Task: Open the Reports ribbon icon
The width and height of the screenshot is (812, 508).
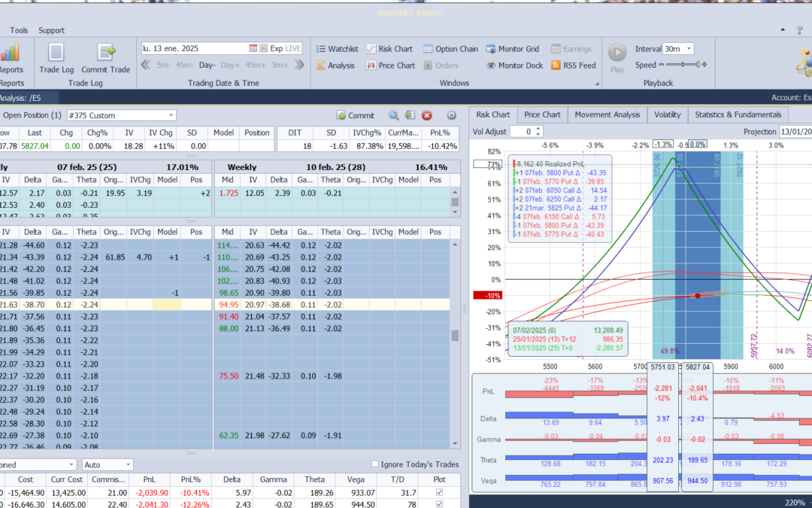Action: pos(11,58)
